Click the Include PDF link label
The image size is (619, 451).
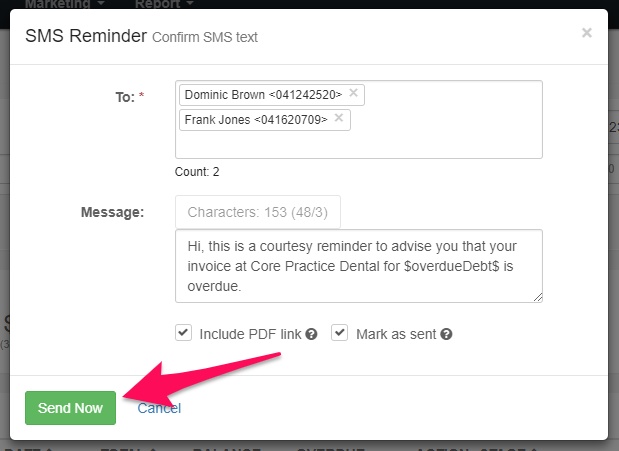(x=250, y=334)
